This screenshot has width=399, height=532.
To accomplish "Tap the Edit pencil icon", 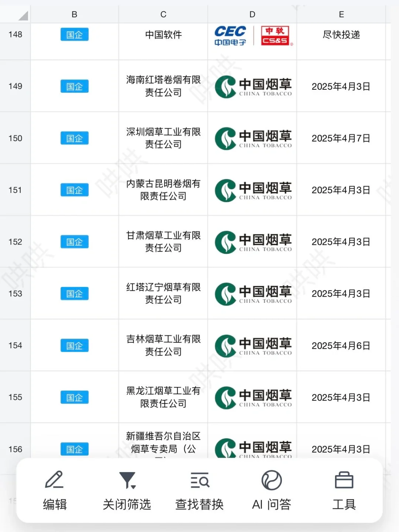I will pyautogui.click(x=54, y=480).
